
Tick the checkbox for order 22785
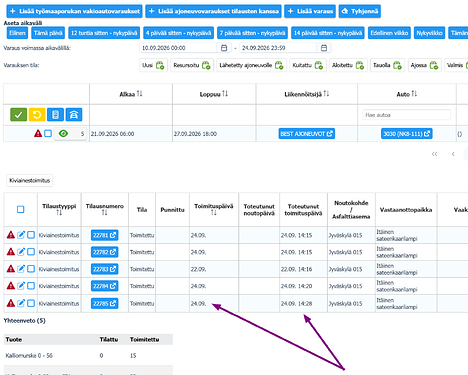(31, 303)
